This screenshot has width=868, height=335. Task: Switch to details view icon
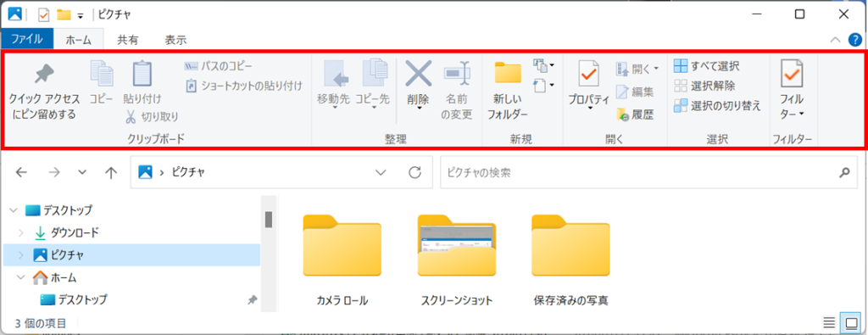[x=829, y=322]
